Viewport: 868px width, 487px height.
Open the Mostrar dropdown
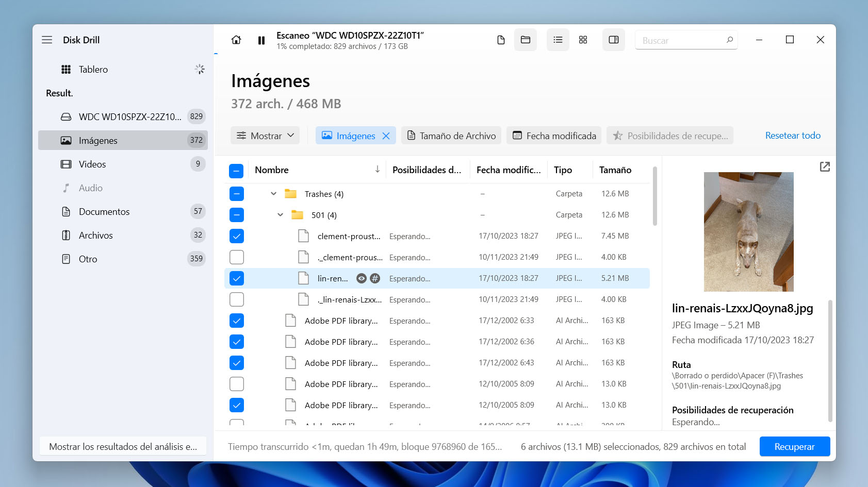pos(265,136)
